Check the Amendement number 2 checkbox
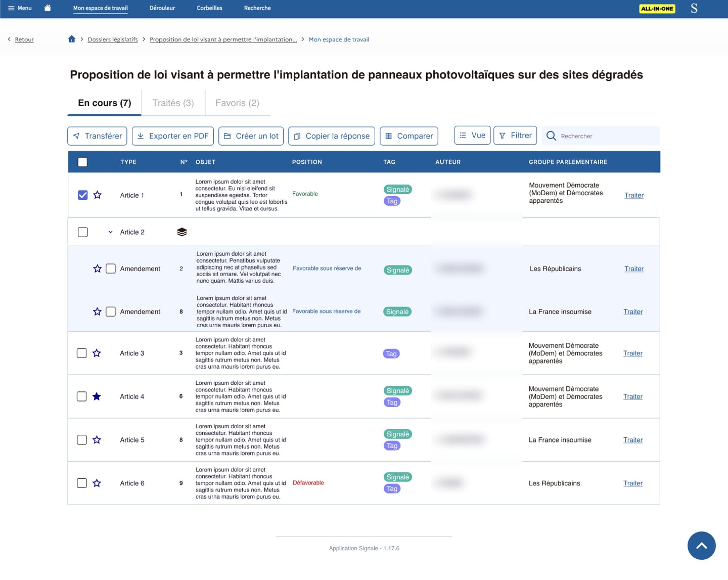The width and height of the screenshot is (728, 580). (111, 269)
